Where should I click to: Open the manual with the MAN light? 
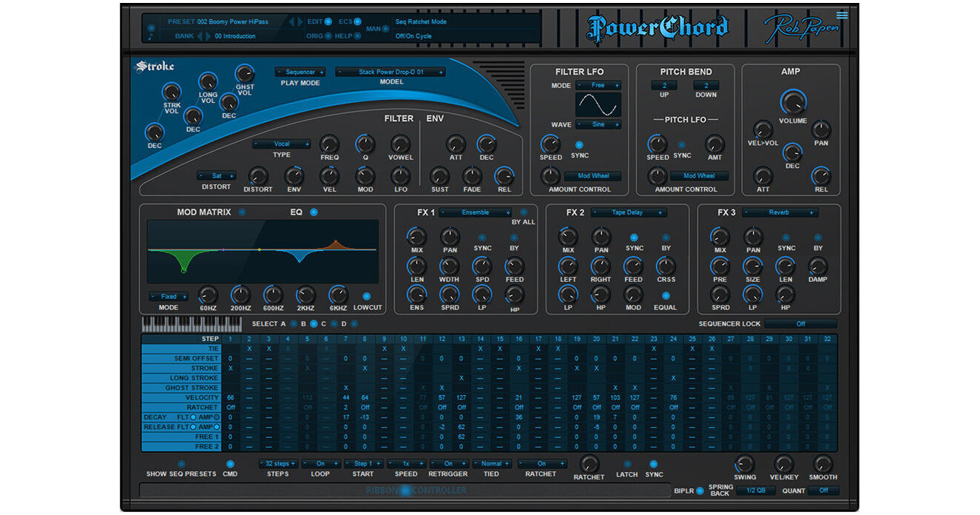pyautogui.click(x=386, y=29)
